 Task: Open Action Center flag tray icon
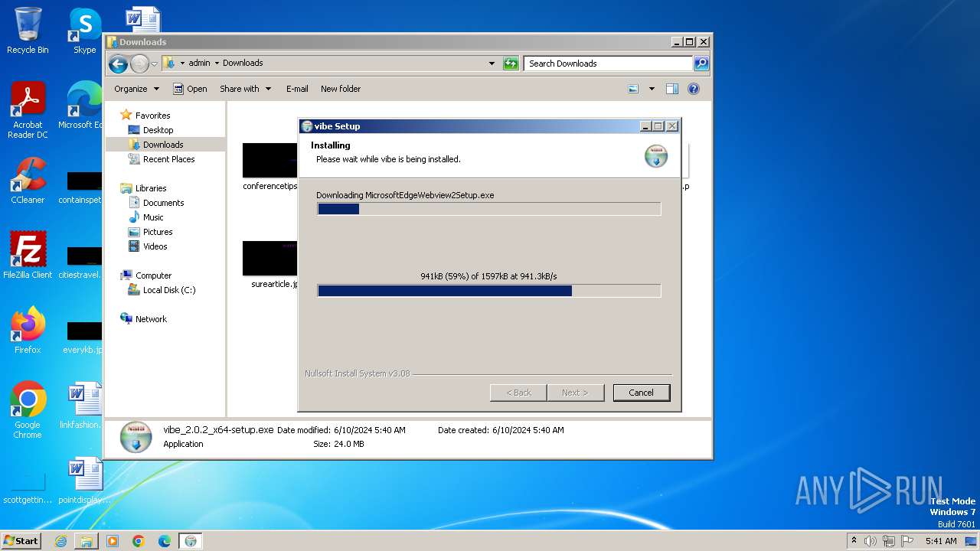point(907,541)
